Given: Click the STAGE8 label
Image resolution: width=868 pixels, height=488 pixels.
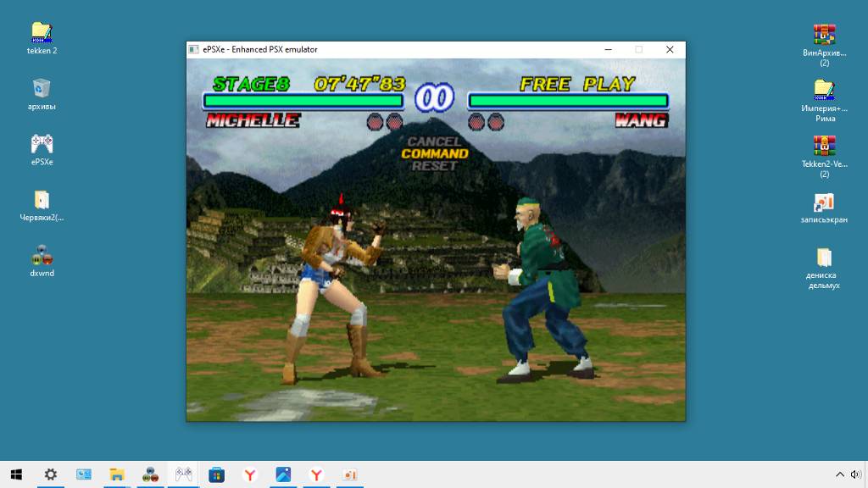Looking at the screenshot, I should coord(251,84).
